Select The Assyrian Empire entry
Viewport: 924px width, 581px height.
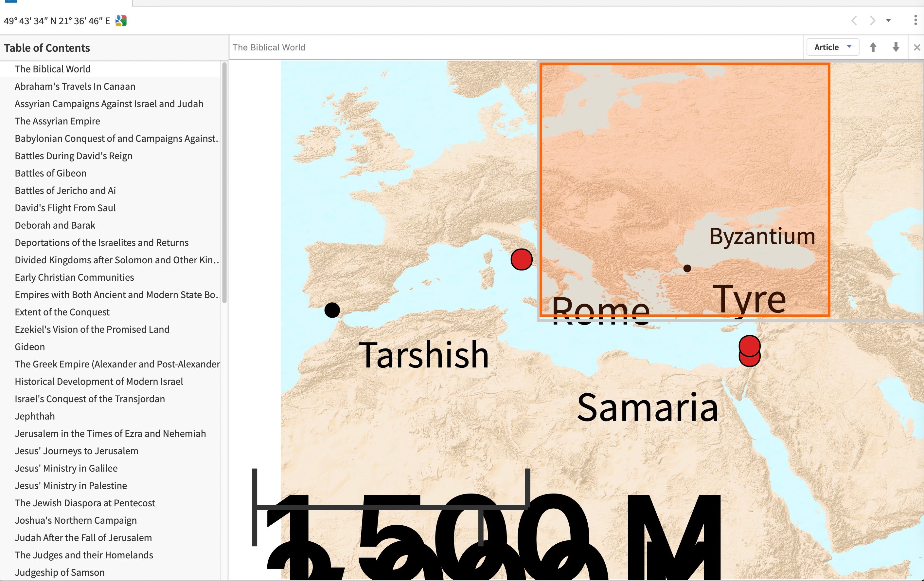57,121
